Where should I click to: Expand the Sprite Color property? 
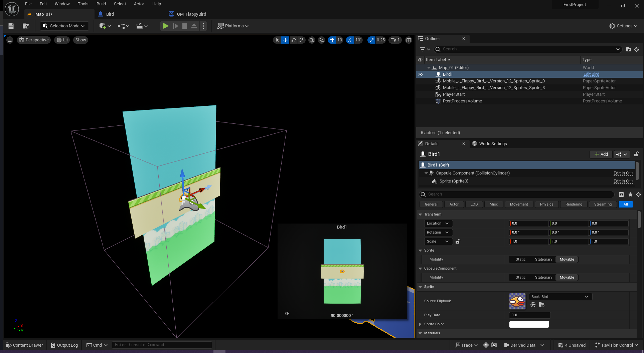coord(420,324)
